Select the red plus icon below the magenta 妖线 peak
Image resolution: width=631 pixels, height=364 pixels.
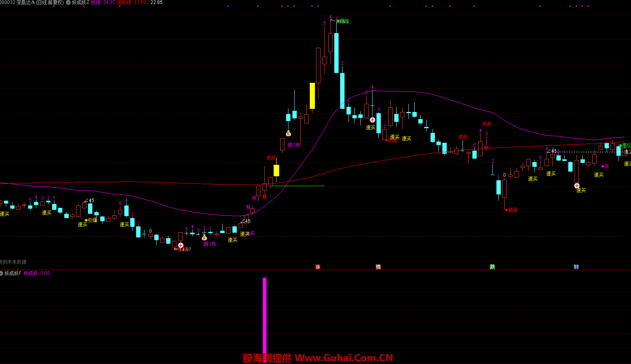coord(372,120)
